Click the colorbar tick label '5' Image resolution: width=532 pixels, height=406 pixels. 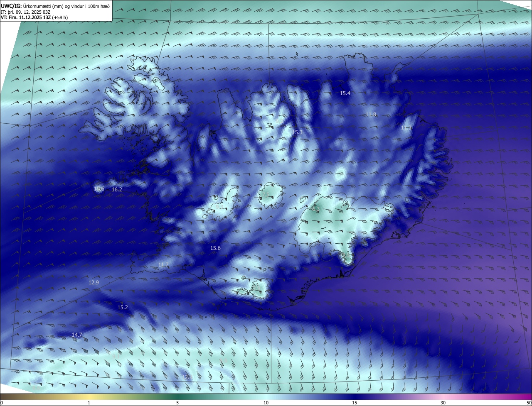point(177,403)
